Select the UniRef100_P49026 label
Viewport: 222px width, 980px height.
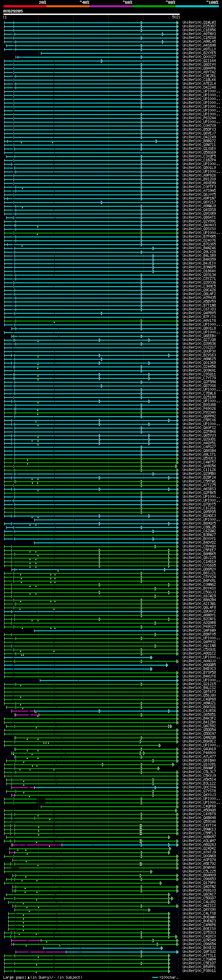(199, 408)
